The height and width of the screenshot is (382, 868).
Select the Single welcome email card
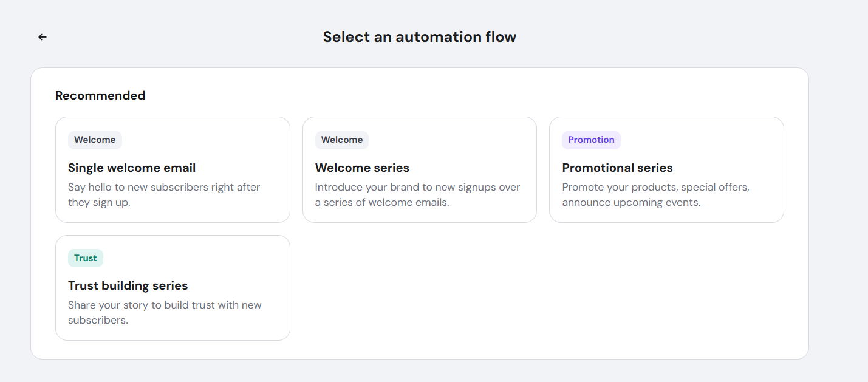(x=173, y=170)
